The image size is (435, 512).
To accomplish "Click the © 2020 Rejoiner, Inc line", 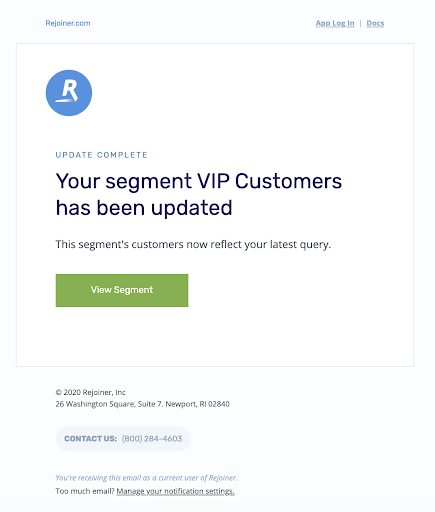I will (91, 392).
